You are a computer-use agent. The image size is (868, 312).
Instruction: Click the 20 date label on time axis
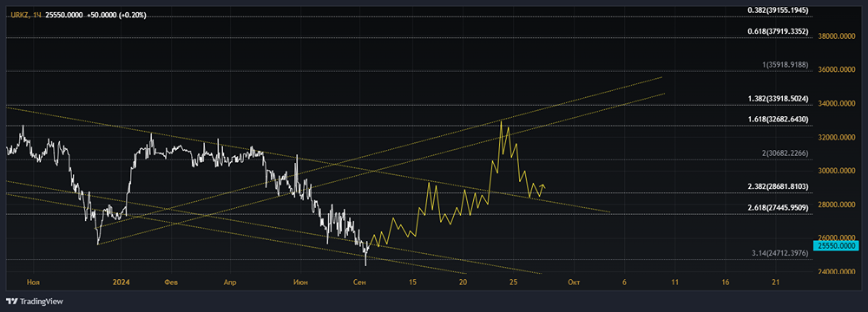click(463, 283)
